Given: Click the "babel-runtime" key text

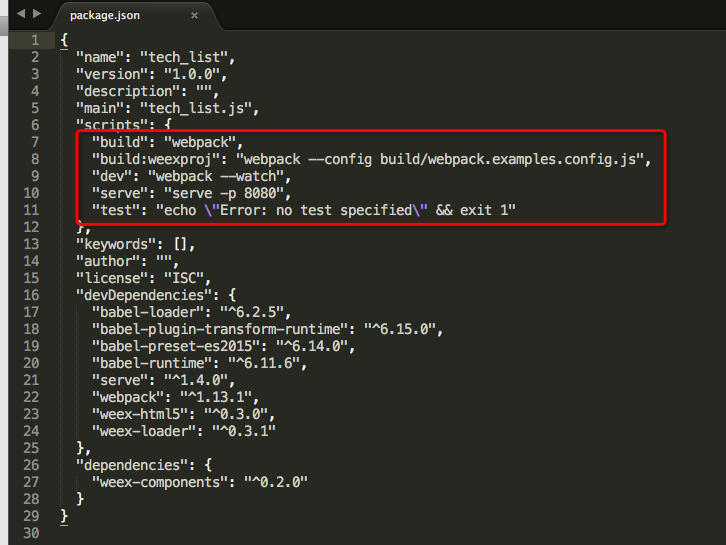Looking at the screenshot, I should pyautogui.click(x=152, y=363).
